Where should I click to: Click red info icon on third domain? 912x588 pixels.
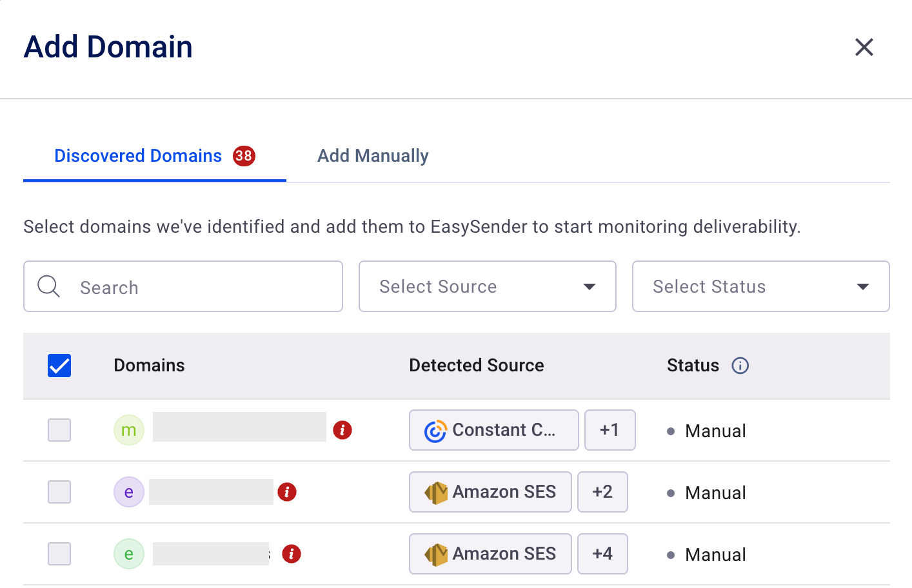[292, 554]
